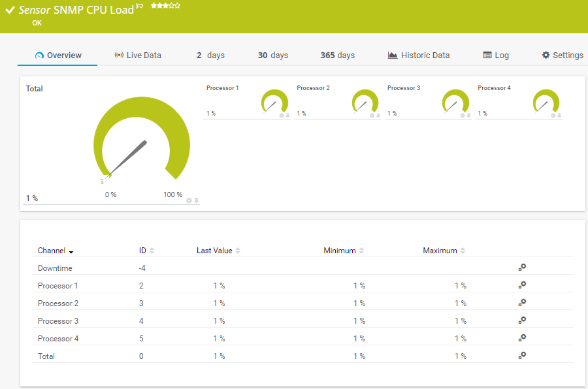Image resolution: width=588 pixels, height=389 pixels.
Task: Open the 365 days tab
Action: 337,55
